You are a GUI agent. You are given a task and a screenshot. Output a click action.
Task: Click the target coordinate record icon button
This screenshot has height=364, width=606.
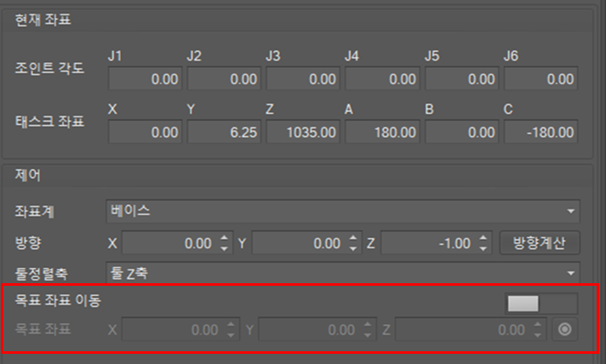point(563,329)
